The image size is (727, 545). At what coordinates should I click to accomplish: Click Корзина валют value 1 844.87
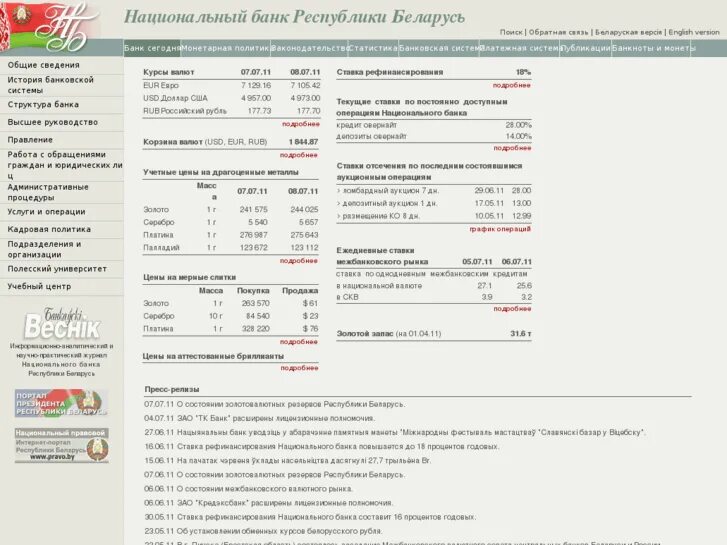coord(303,142)
